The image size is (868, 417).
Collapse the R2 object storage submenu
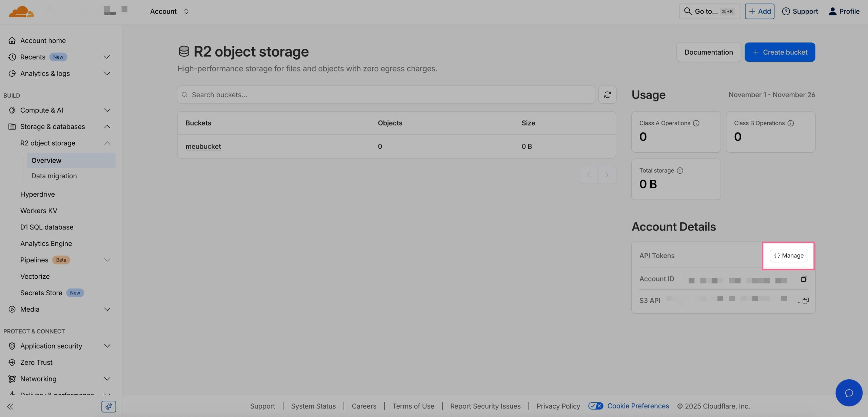tap(107, 143)
